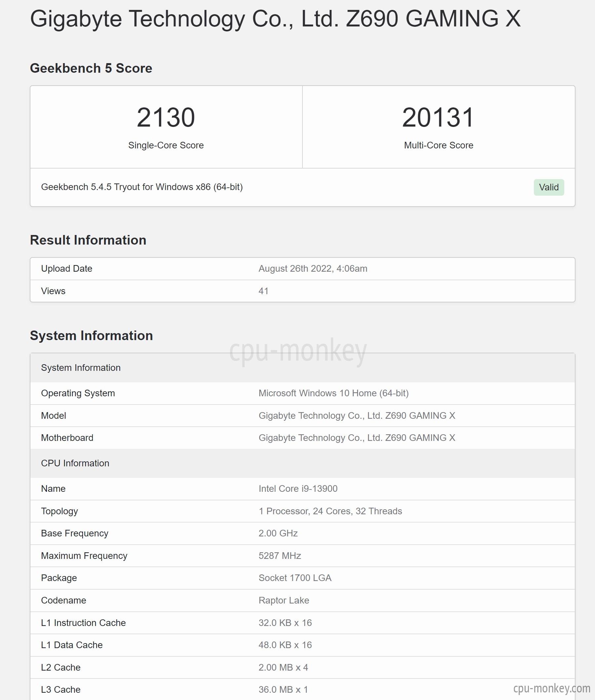The image size is (595, 700).
Task: Select the CPU name Intel Core i9-13900
Action: (298, 488)
